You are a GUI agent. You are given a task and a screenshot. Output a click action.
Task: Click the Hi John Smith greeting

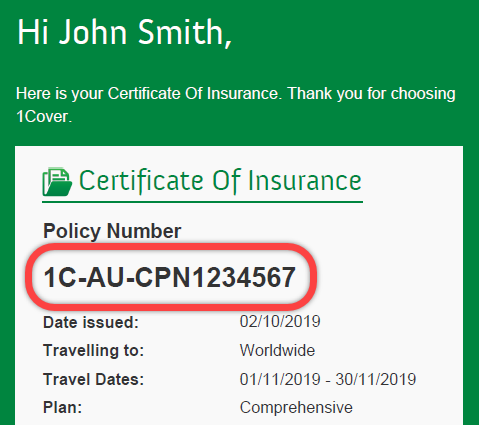(x=124, y=32)
